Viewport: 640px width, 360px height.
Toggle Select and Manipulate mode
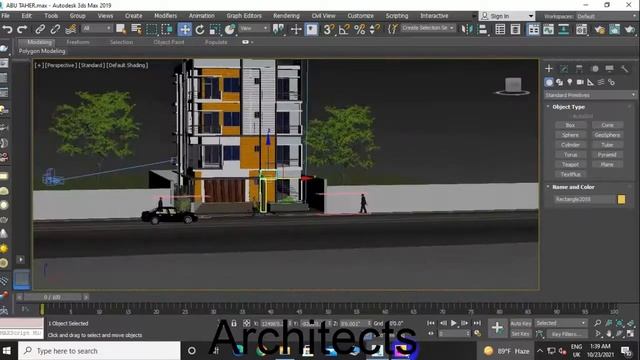296,29
